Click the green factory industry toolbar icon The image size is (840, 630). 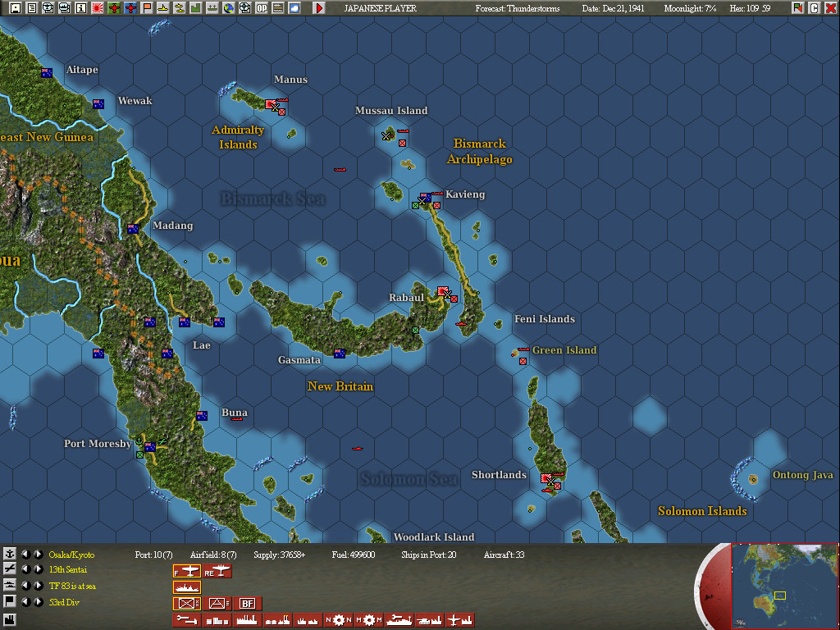(195, 8)
